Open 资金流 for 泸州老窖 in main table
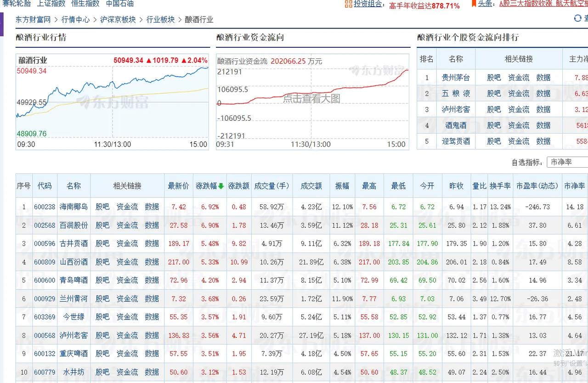This screenshot has height=383, width=588. point(127,336)
